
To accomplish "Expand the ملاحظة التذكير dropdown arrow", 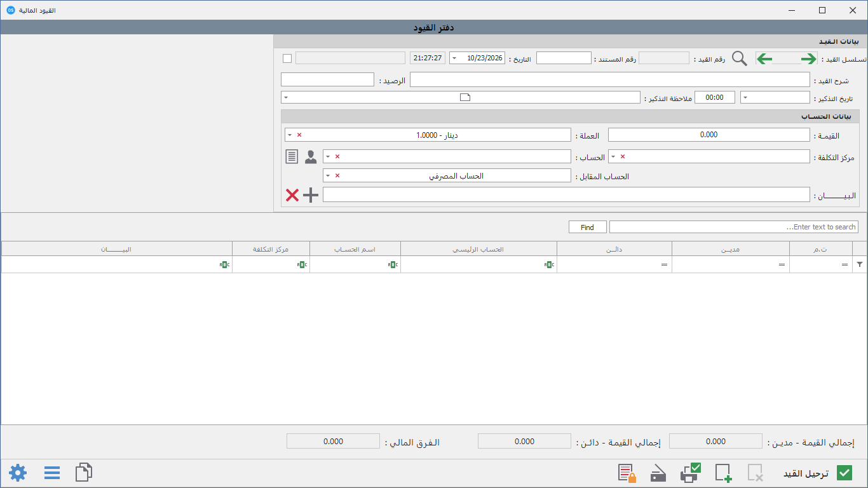I will pos(286,98).
